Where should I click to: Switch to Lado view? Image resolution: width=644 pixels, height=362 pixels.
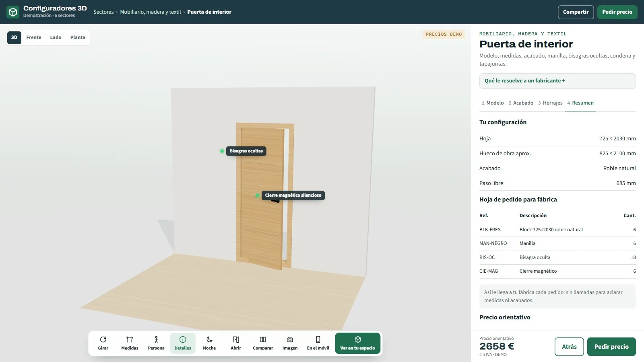pyautogui.click(x=56, y=37)
